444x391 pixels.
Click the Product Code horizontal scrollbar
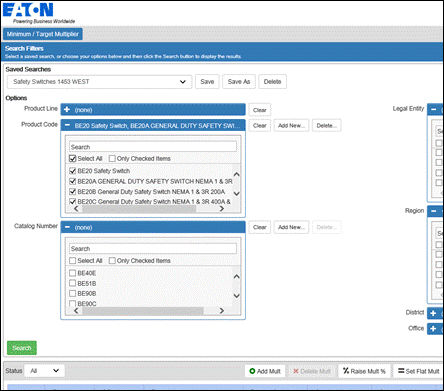click(x=139, y=209)
